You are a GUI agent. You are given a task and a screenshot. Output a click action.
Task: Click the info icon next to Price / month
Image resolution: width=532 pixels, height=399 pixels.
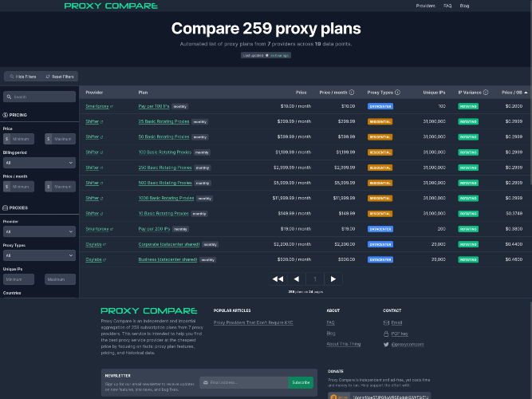[352, 93]
